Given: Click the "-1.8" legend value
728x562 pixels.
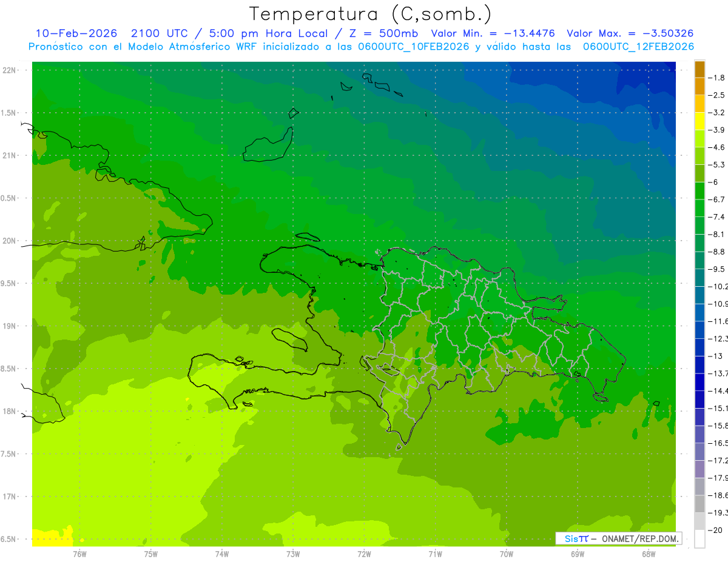Looking at the screenshot, I should (x=717, y=78).
